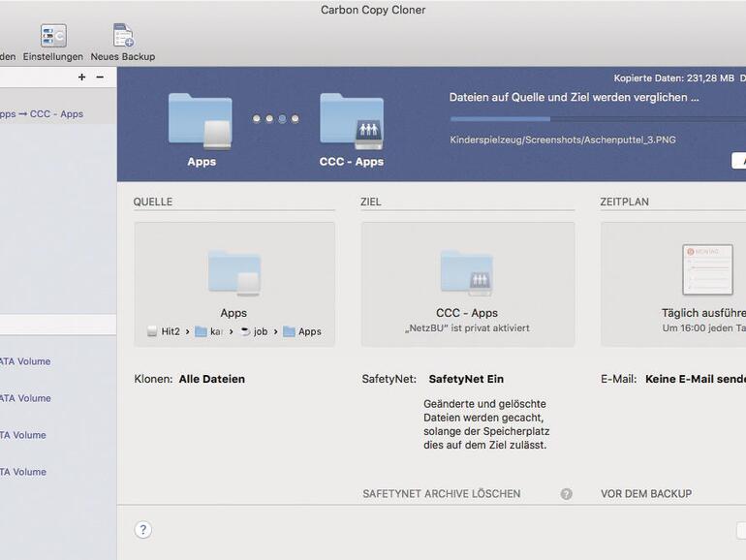
Task: Click the Täglich ausführen calendar icon
Action: (707, 269)
